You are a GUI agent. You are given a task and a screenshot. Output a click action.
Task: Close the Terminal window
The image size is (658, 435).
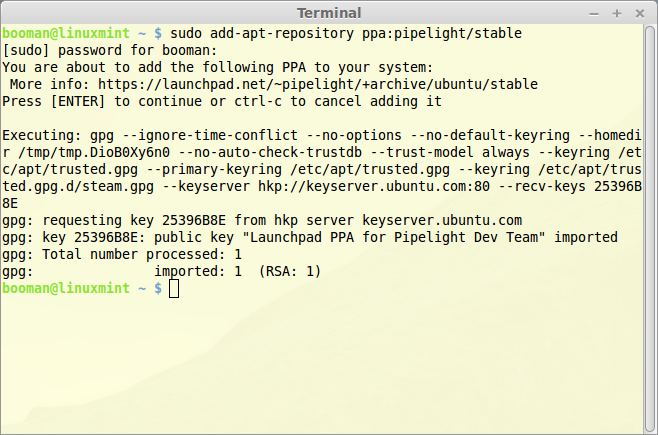pos(640,13)
